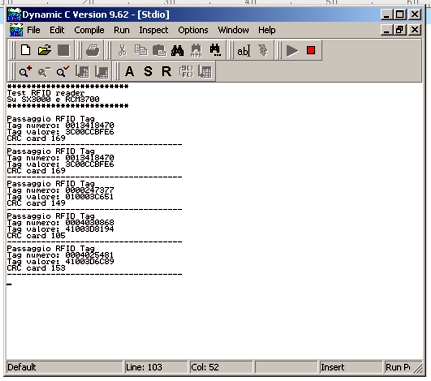Click 'Tag valore: 41003D6C89' line
This screenshot has width=431, height=381.
click(60, 262)
